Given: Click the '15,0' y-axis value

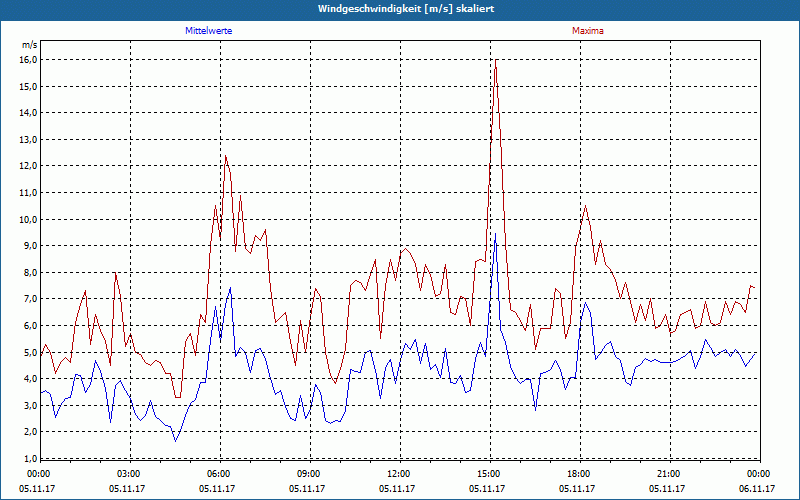Looking at the screenshot, I should (x=29, y=86).
